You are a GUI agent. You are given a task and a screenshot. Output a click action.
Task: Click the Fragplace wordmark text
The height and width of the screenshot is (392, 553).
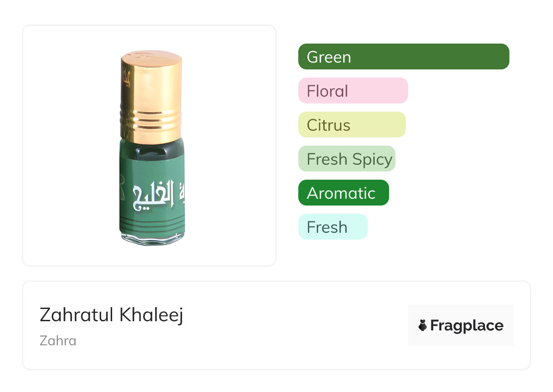pos(467,326)
